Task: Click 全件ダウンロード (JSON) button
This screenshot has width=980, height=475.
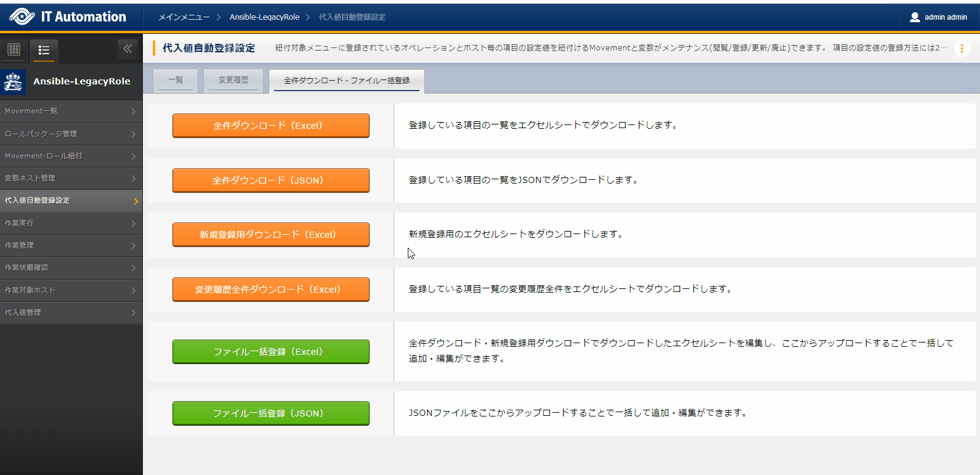Action: tap(270, 181)
